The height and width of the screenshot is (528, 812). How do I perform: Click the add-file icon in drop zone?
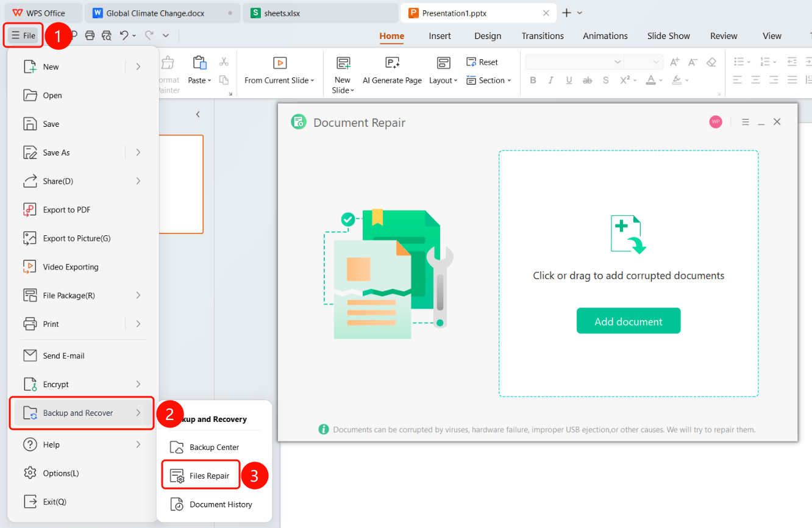tap(629, 234)
